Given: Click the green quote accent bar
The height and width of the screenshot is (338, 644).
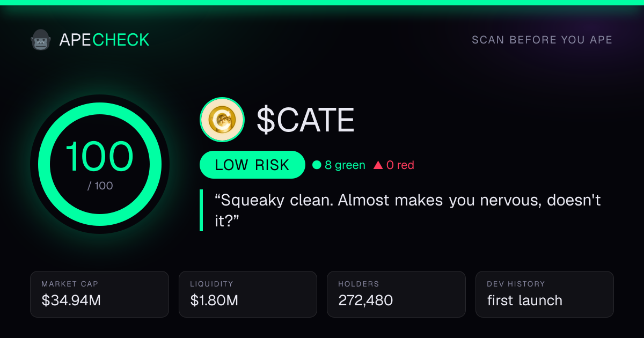Looking at the screenshot, I should pyautogui.click(x=201, y=210).
